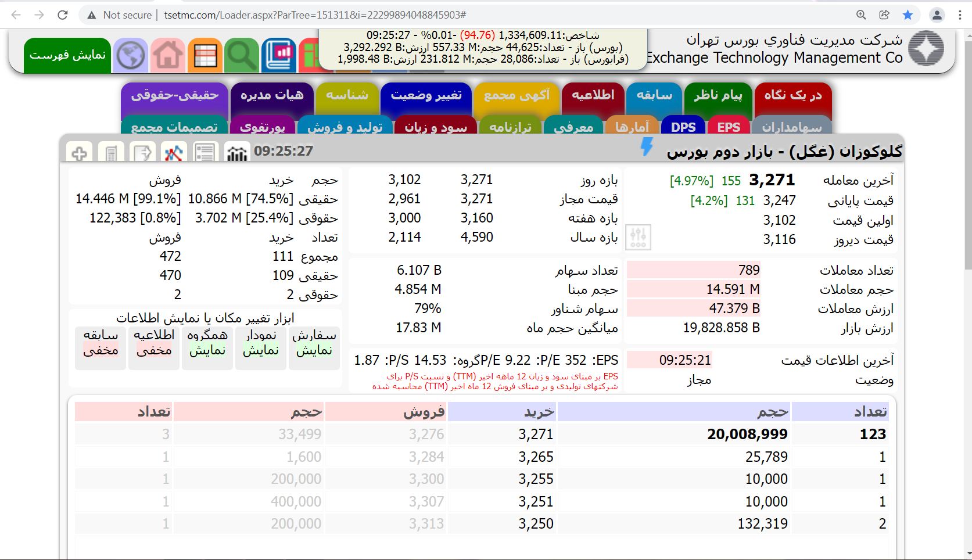Open the DPS tab
This screenshot has height=560, width=972.
(x=683, y=125)
